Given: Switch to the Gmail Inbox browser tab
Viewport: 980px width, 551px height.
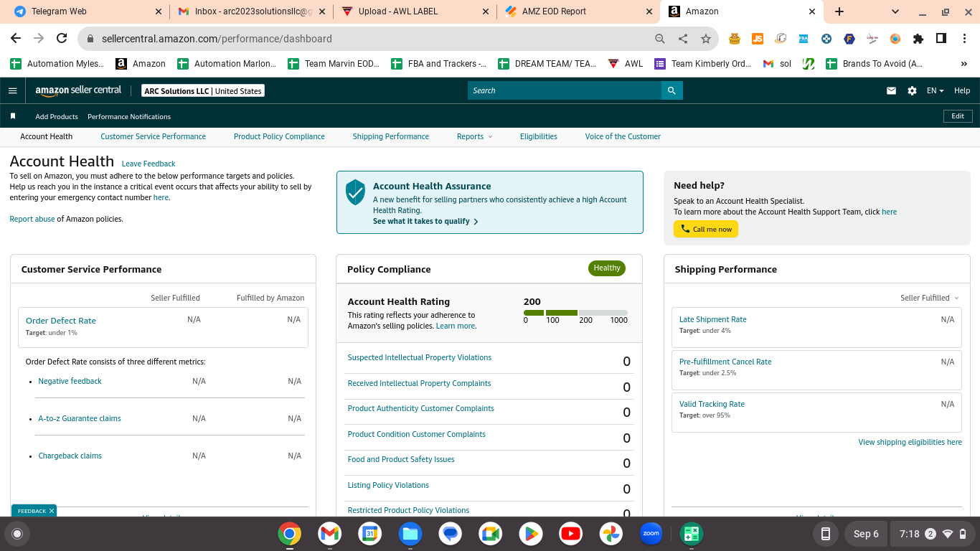Looking at the screenshot, I should (252, 11).
